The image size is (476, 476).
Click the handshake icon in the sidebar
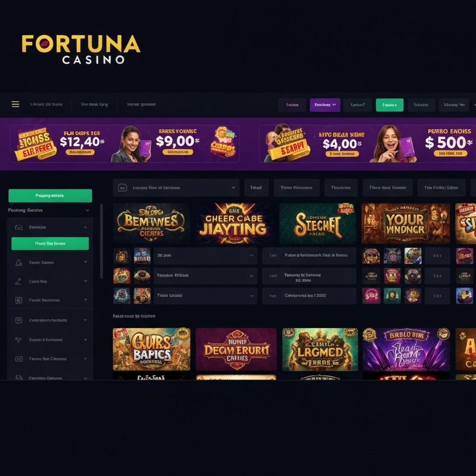(x=19, y=340)
